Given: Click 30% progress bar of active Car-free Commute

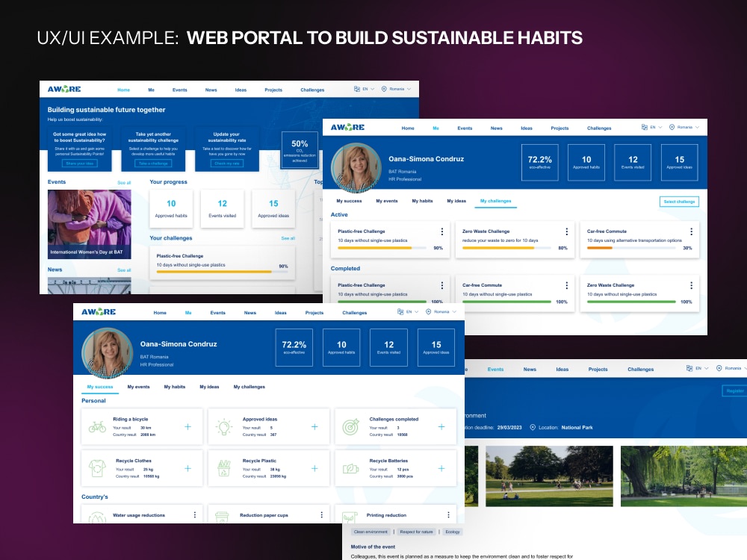Looking at the screenshot, I should [x=631, y=248].
